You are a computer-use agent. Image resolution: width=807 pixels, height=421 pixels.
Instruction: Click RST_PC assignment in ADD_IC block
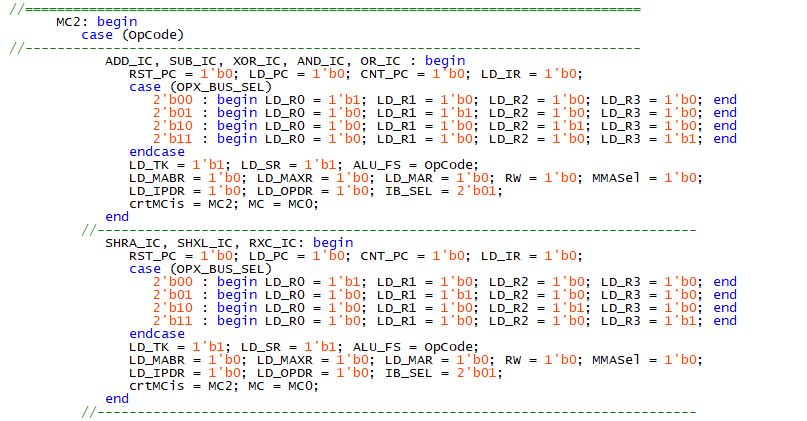coord(183,74)
